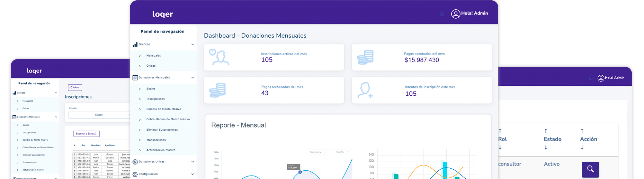Click the user avatar icon in the right window
Image resolution: width=644 pixels, height=179 pixels.
[x=601, y=78]
